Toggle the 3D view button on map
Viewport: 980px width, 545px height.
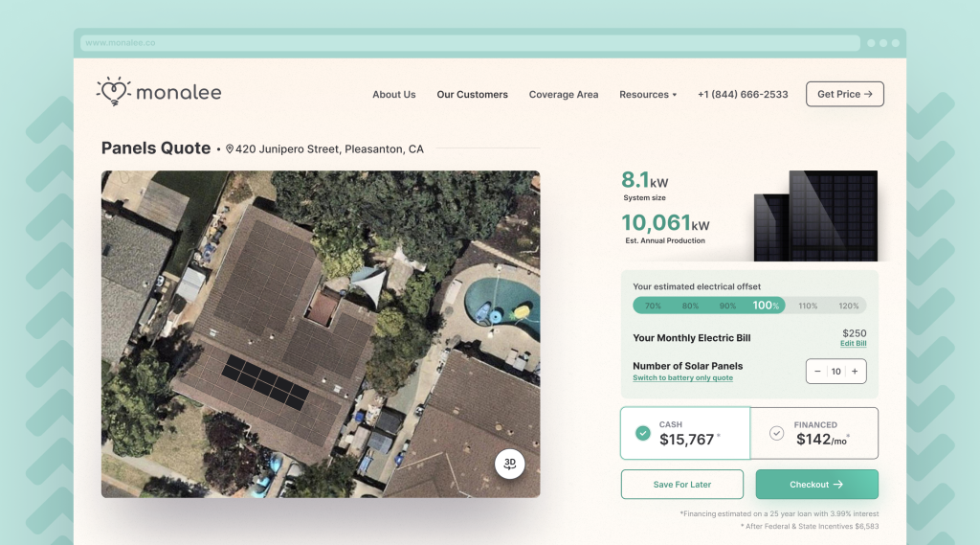coord(510,464)
